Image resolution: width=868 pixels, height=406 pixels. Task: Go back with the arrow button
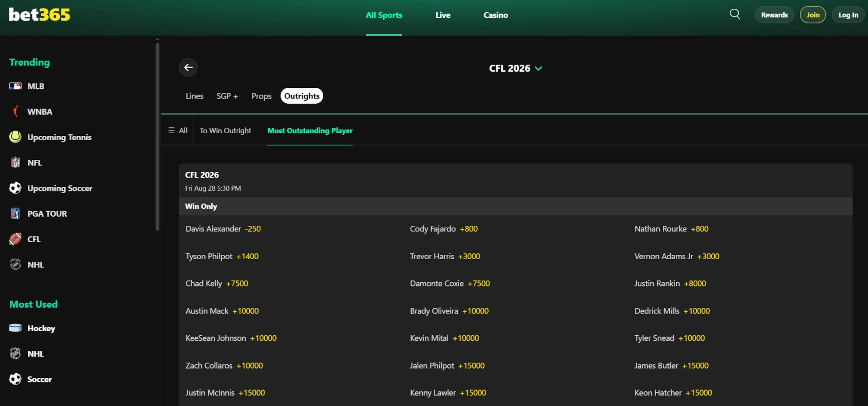(x=188, y=67)
